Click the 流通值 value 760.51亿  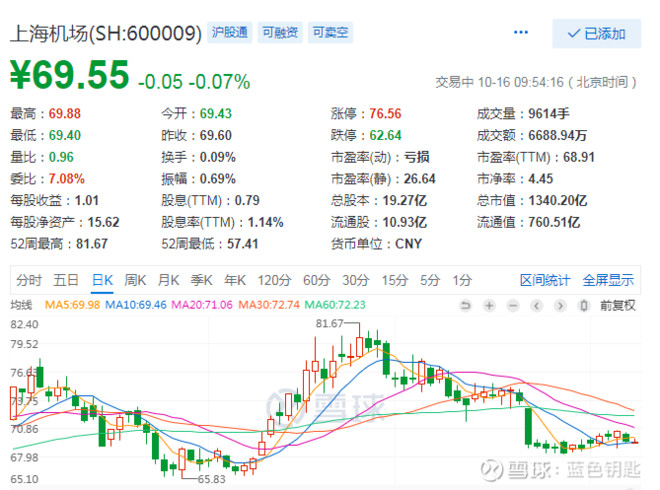554,222
